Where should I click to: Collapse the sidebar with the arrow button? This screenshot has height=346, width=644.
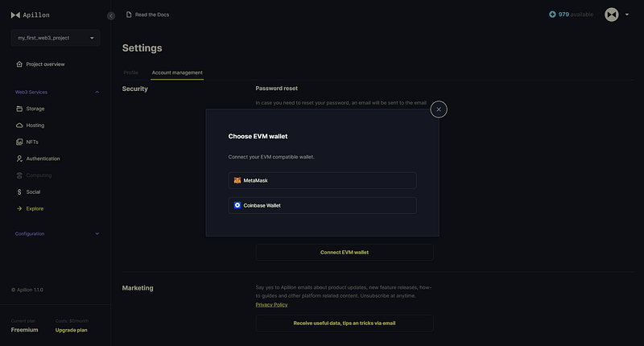111,15
